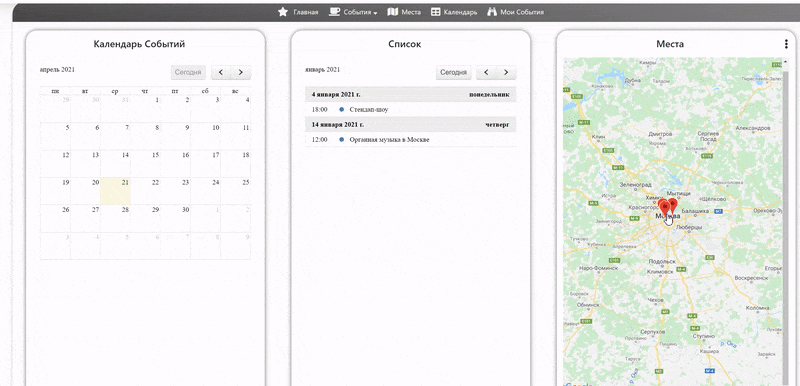Select April 30 in the calendar
The width and height of the screenshot is (800, 386).
[x=176, y=219]
